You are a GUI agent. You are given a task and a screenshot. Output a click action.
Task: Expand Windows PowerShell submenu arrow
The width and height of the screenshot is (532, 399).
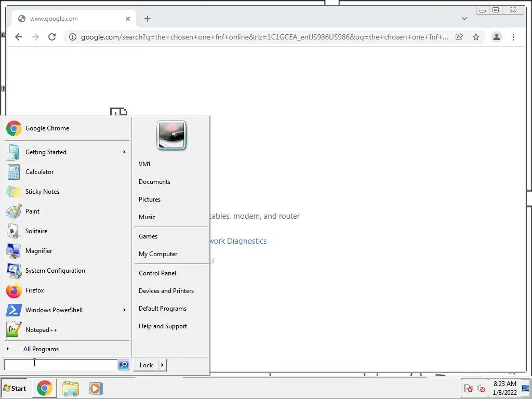point(125,310)
